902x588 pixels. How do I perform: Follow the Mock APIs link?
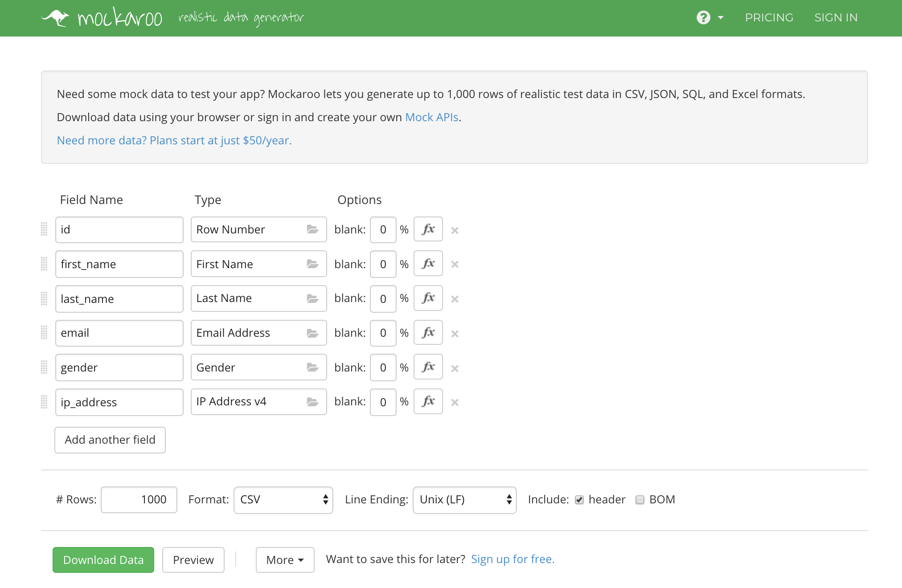(431, 117)
